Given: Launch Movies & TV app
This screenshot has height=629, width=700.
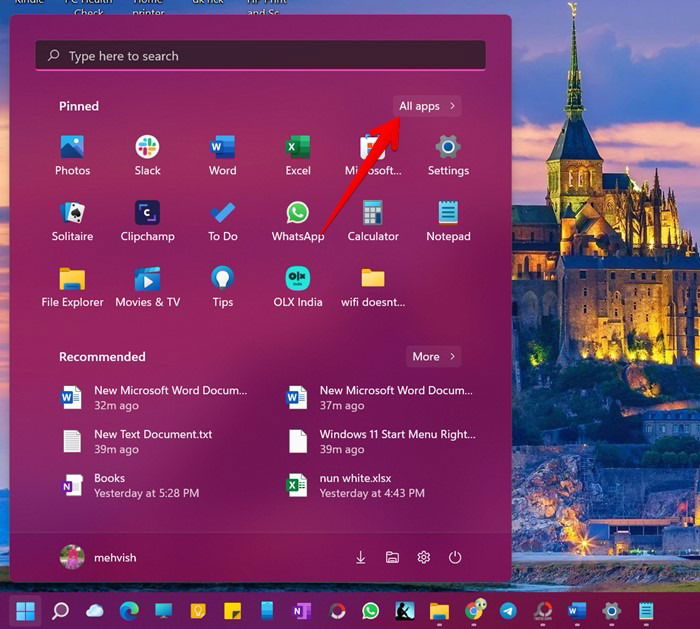Looking at the screenshot, I should click(147, 287).
